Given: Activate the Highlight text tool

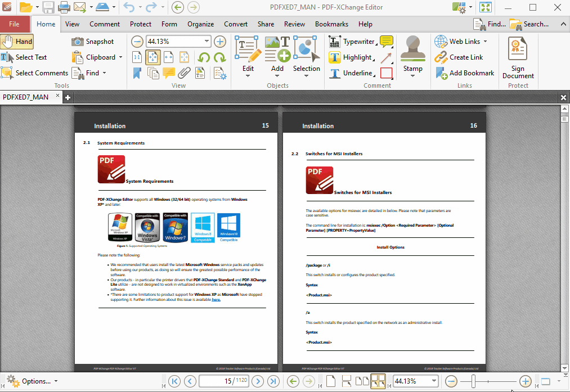Looking at the screenshot, I should click(351, 57).
